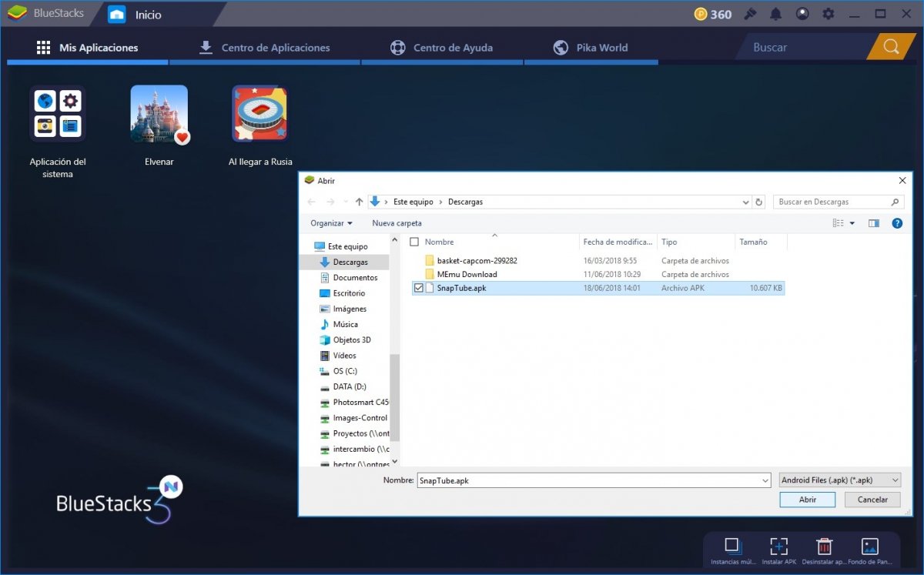The image size is (924, 575).
Task: Expand the Nombre filename dropdown arrow
Action: click(x=765, y=480)
